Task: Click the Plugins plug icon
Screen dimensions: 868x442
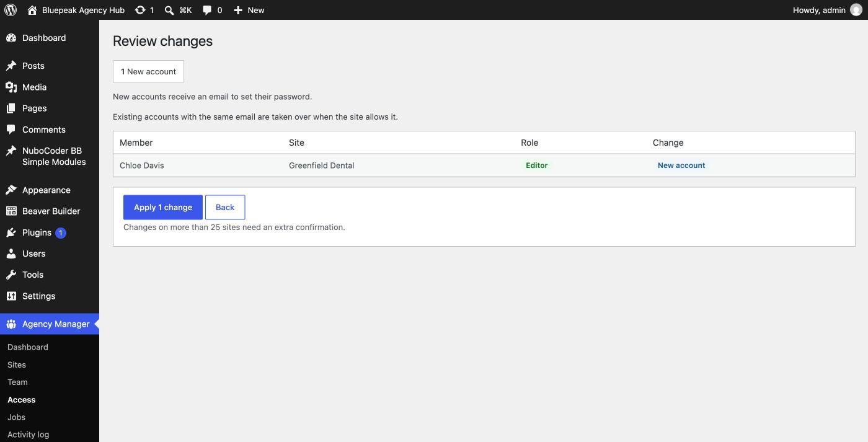Action: point(11,232)
